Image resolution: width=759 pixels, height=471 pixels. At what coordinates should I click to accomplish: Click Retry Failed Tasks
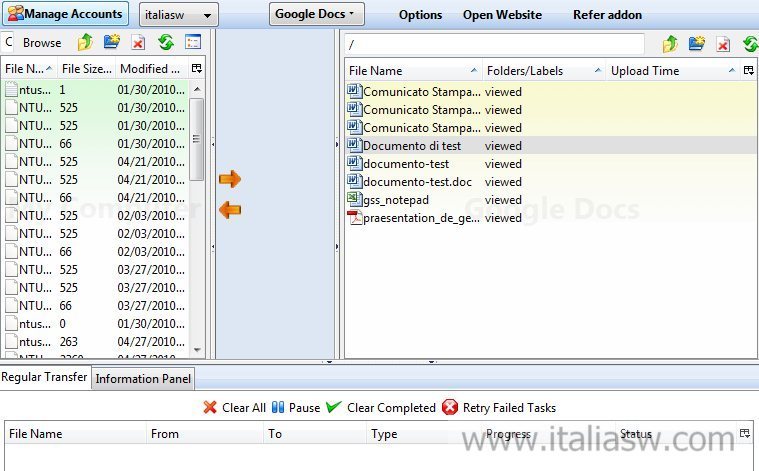[499, 408]
